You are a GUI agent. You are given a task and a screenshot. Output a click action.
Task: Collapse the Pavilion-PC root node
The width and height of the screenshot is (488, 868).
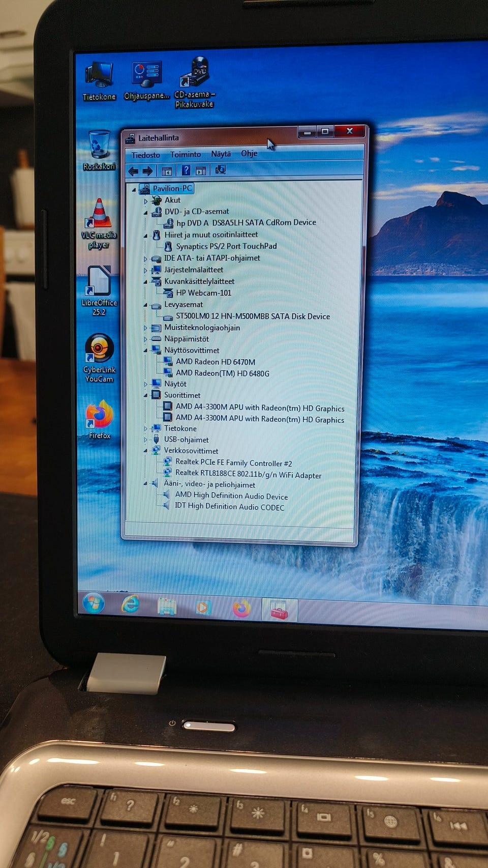coord(134,189)
